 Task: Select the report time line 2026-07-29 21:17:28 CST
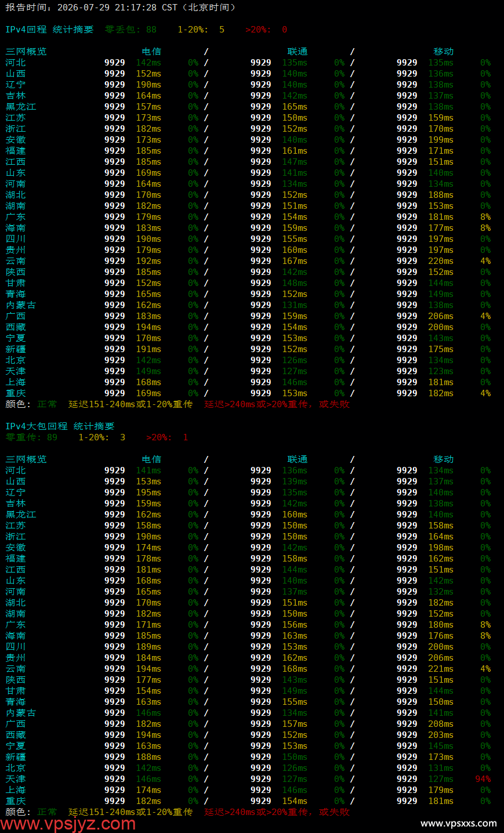tap(121, 8)
